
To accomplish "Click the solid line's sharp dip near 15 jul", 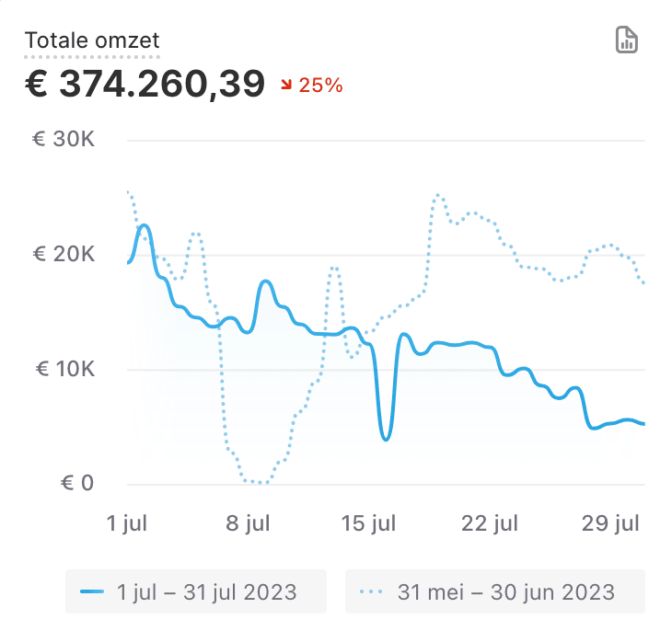I will [x=386, y=438].
